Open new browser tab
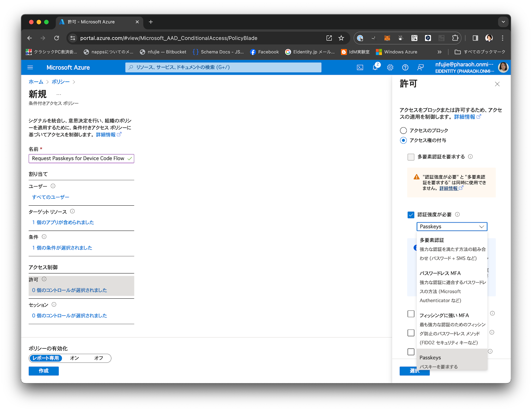 tap(151, 22)
